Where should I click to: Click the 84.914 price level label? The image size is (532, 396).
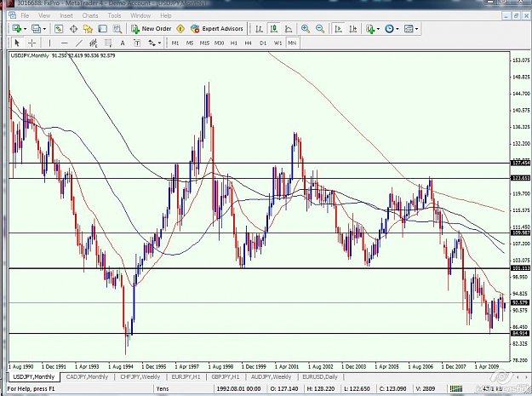coord(520,334)
